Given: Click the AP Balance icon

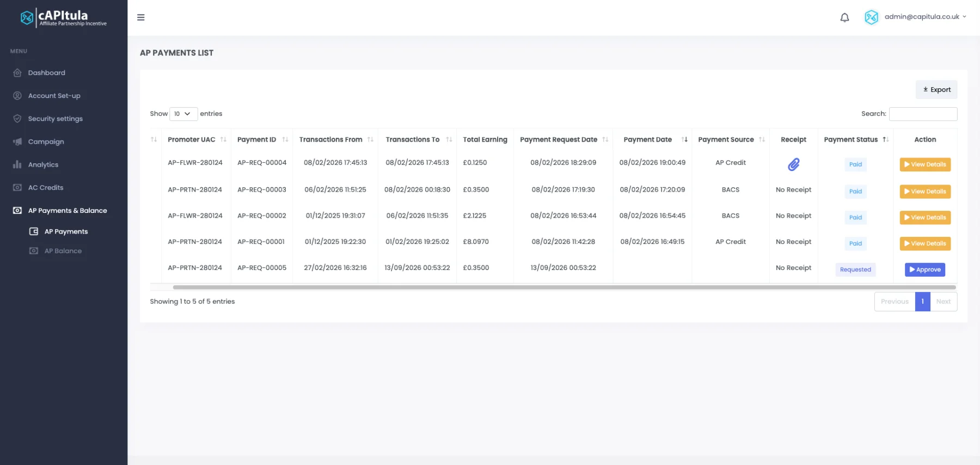Looking at the screenshot, I should tap(34, 251).
